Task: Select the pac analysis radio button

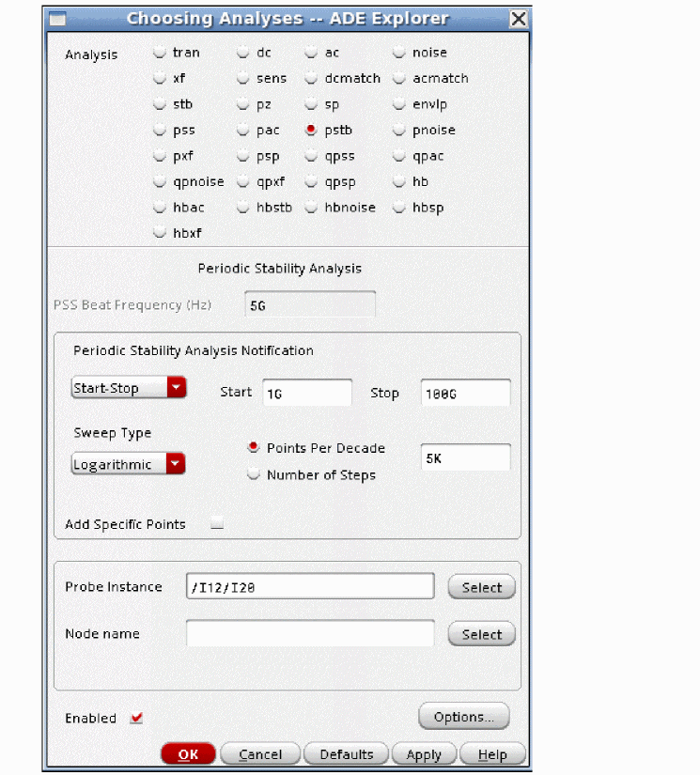Action: click(x=242, y=130)
